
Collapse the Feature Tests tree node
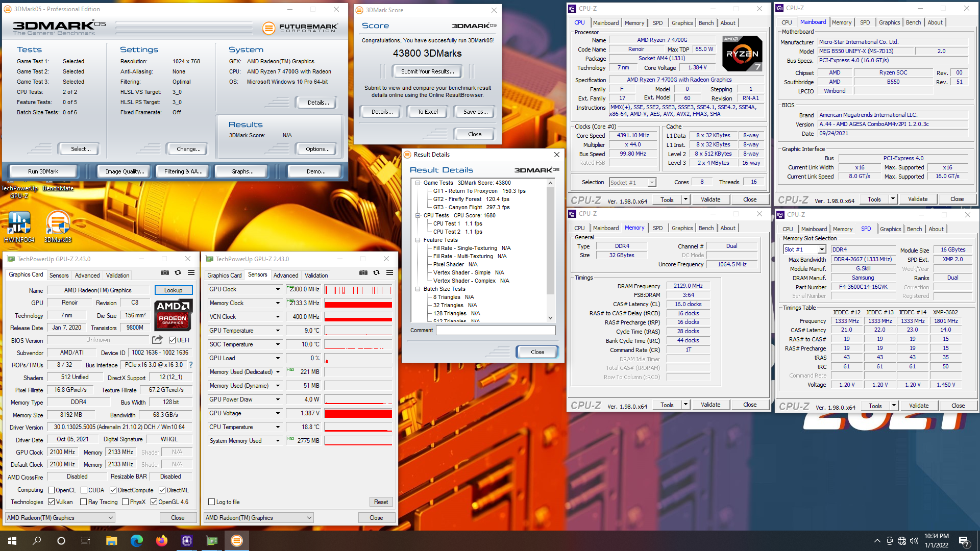coord(418,240)
